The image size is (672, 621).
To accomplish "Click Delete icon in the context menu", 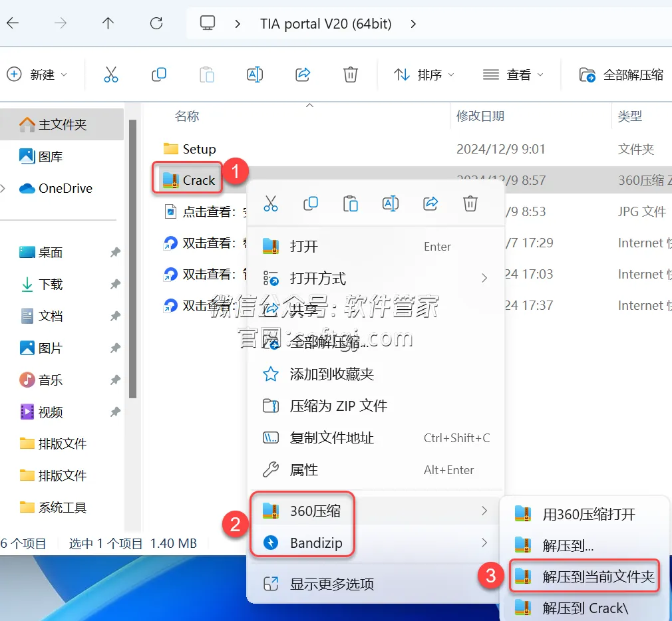I will pyautogui.click(x=470, y=203).
